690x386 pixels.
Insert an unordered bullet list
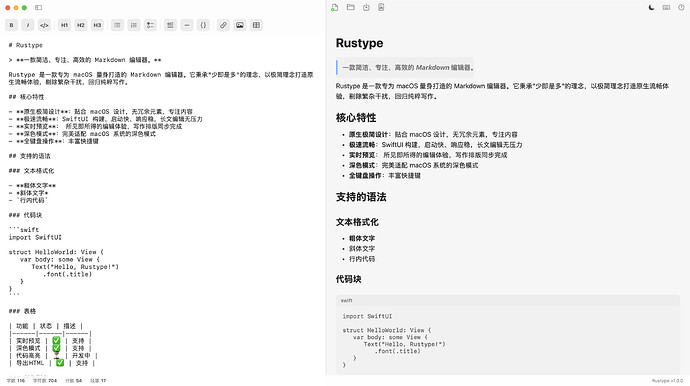tap(117, 25)
